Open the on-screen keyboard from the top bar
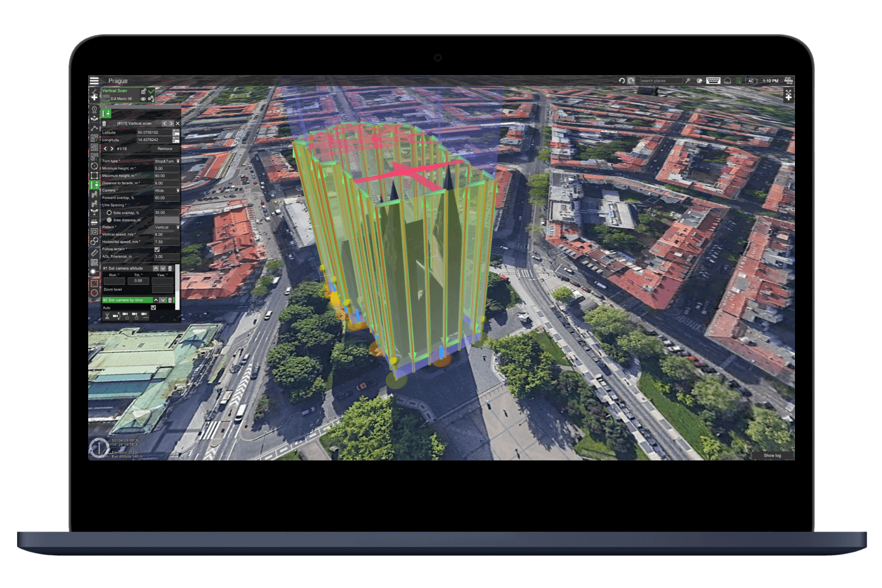This screenshot has height=588, width=882. click(713, 81)
